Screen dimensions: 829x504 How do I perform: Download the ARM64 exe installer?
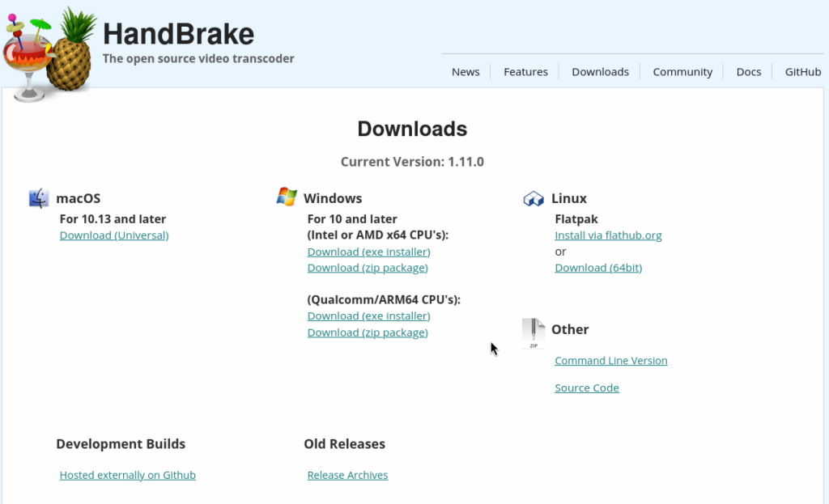[x=368, y=316]
